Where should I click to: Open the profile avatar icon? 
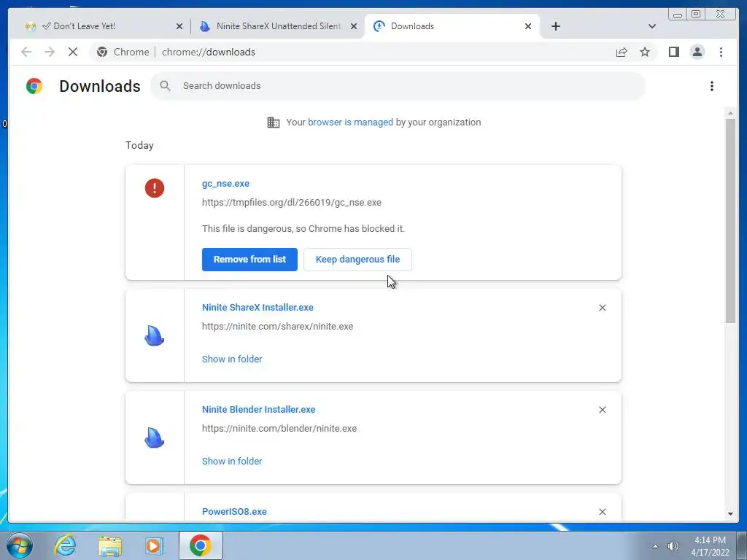point(697,52)
